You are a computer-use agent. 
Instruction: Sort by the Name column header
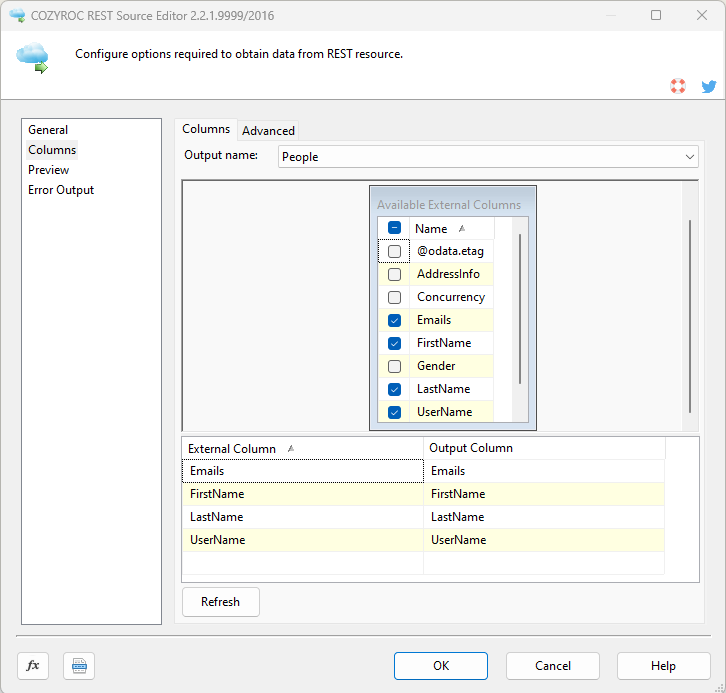pos(451,229)
